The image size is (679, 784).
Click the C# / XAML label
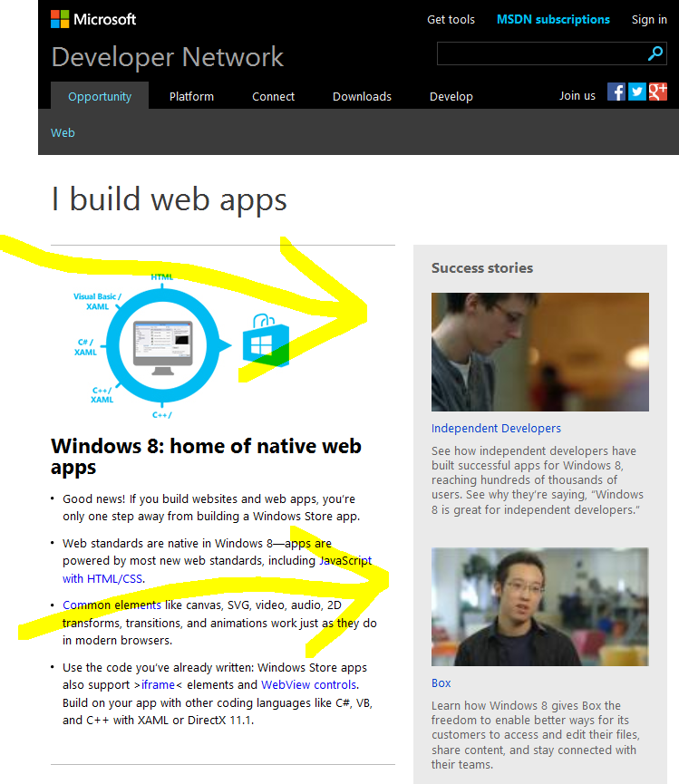(x=85, y=347)
